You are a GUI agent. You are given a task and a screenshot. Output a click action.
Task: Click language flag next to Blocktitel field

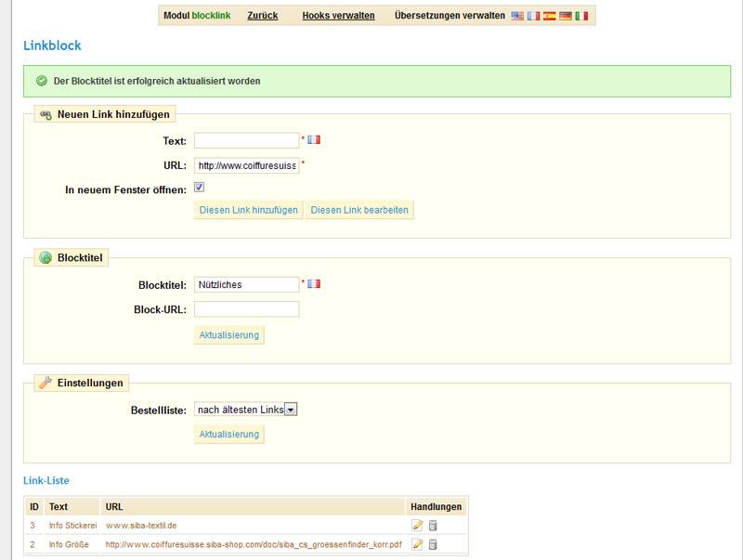coord(314,284)
